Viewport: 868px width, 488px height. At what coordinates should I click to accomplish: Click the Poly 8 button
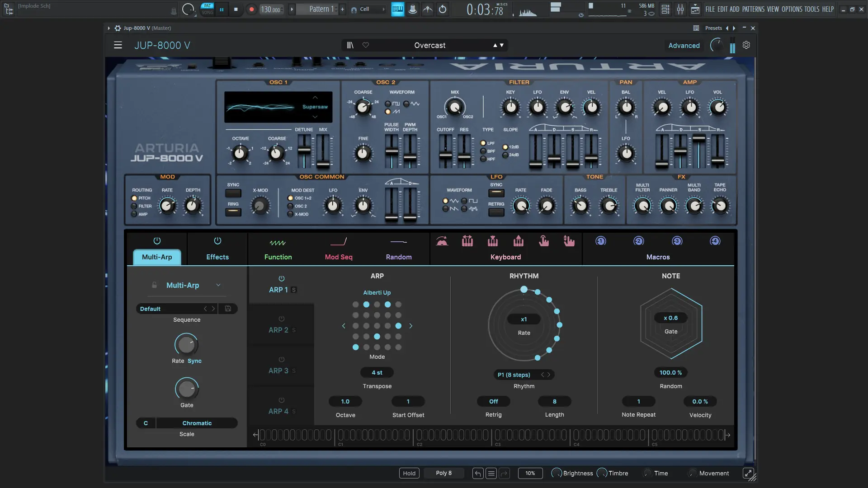point(444,473)
